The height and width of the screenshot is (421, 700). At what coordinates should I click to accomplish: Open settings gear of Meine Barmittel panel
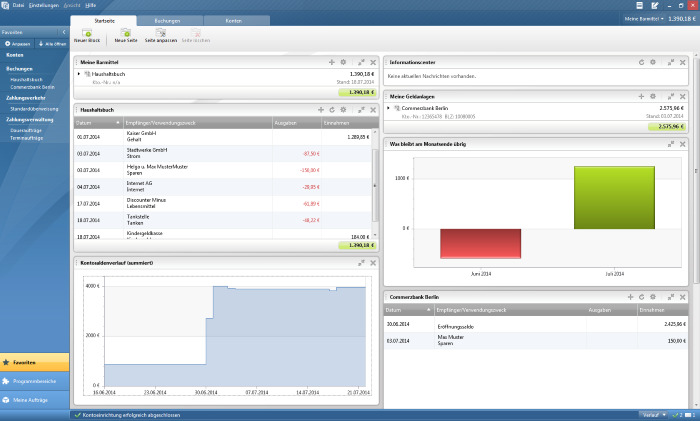(343, 62)
